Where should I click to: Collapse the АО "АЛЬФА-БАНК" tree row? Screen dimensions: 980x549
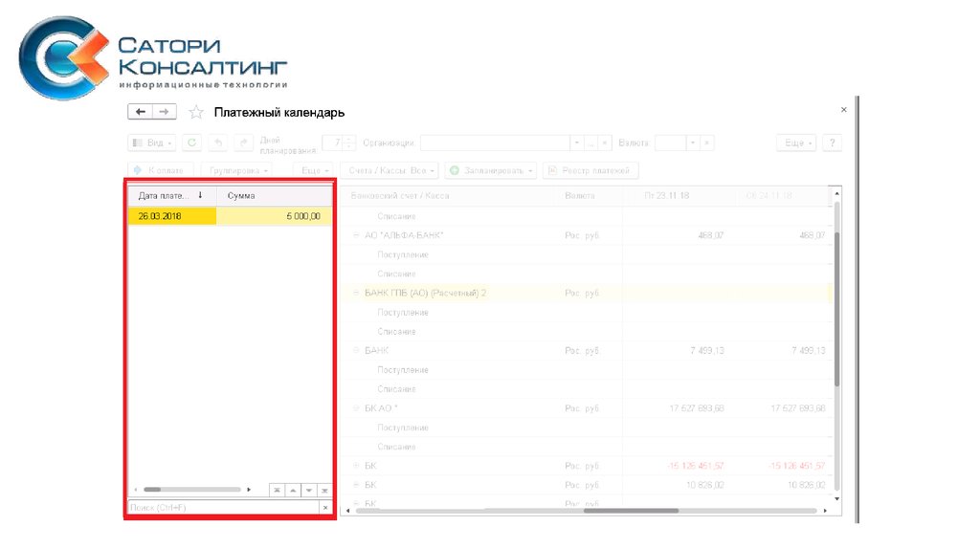pos(358,235)
